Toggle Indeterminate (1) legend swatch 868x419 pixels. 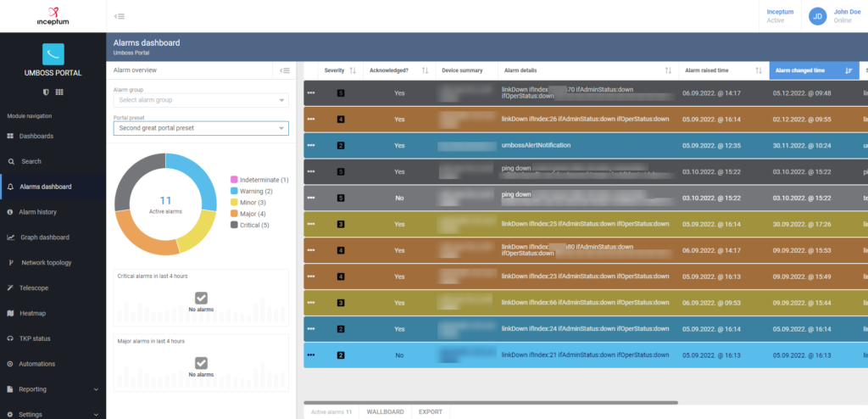(x=234, y=180)
